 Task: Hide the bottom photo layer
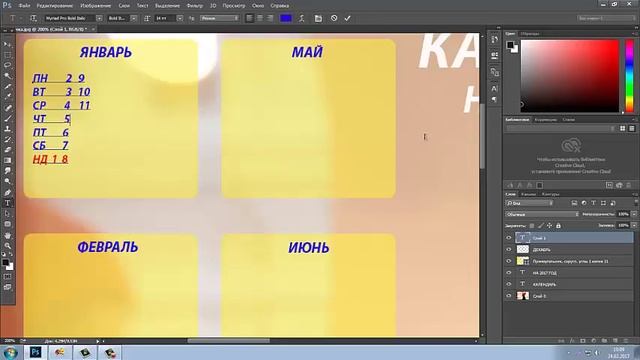(509, 296)
